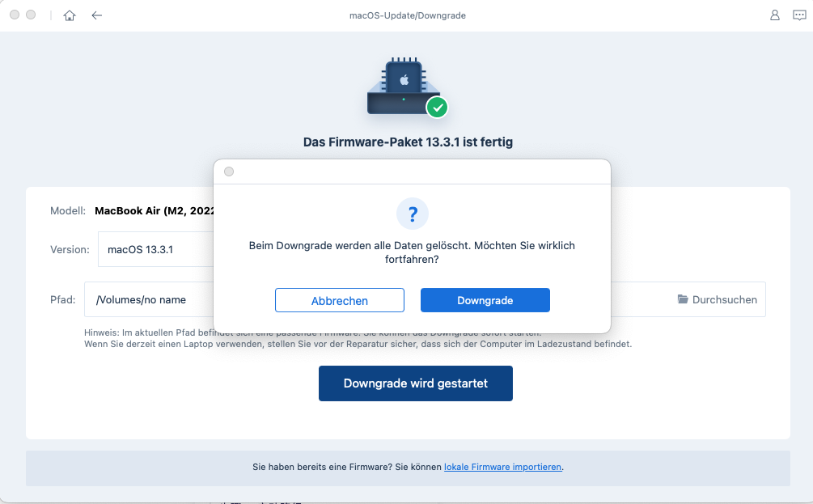Viewport: 813px width, 504px height.
Task: Open the user account icon
Action: pos(775,15)
